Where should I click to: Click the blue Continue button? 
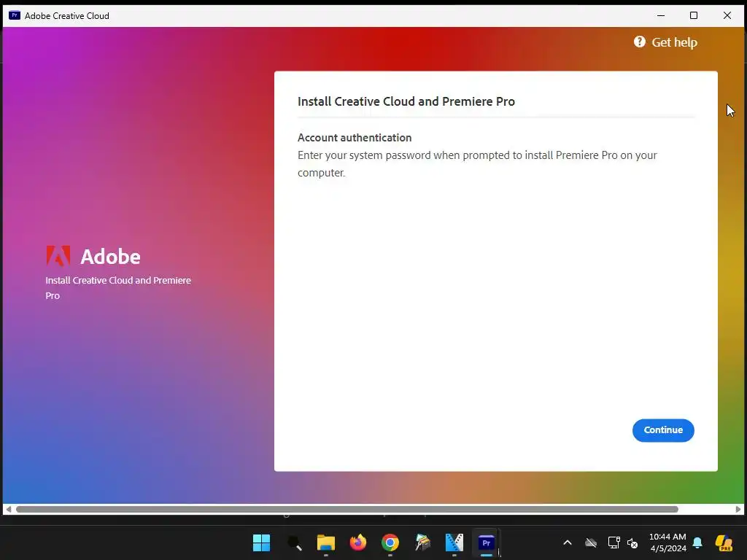coord(663,430)
